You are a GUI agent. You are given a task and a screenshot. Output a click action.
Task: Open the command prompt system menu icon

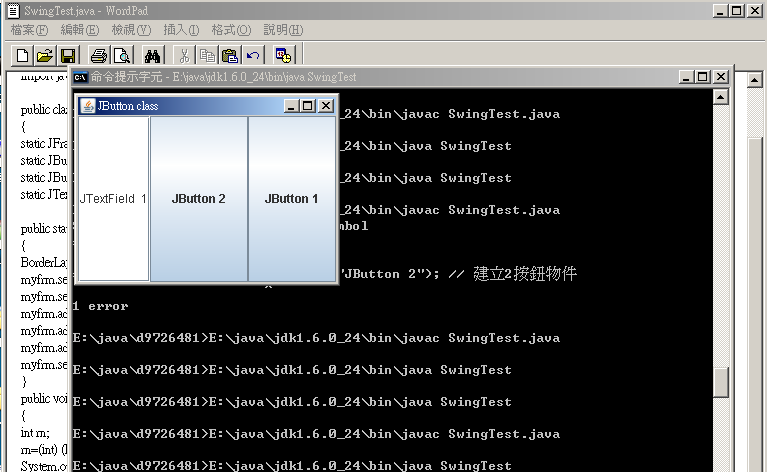[x=80, y=77]
